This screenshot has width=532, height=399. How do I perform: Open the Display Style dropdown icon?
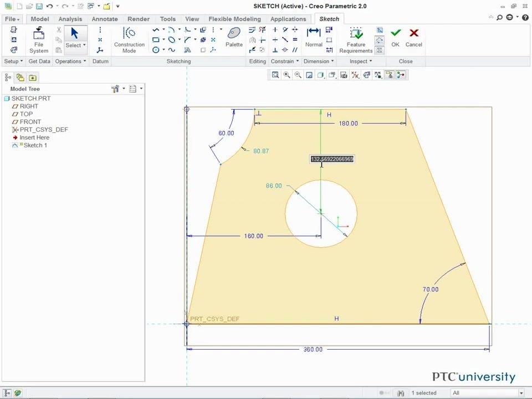(x=321, y=75)
